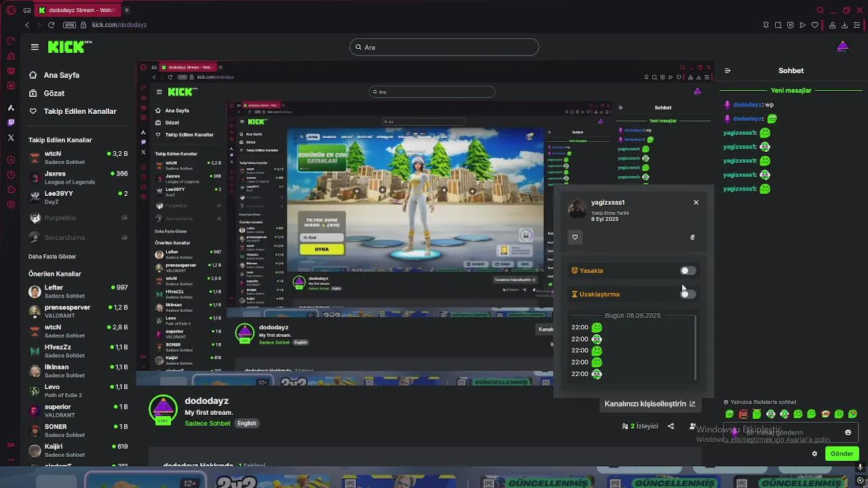Click the heart button on yagizxsss1 card
This screenshot has width=868, height=488.
point(575,237)
